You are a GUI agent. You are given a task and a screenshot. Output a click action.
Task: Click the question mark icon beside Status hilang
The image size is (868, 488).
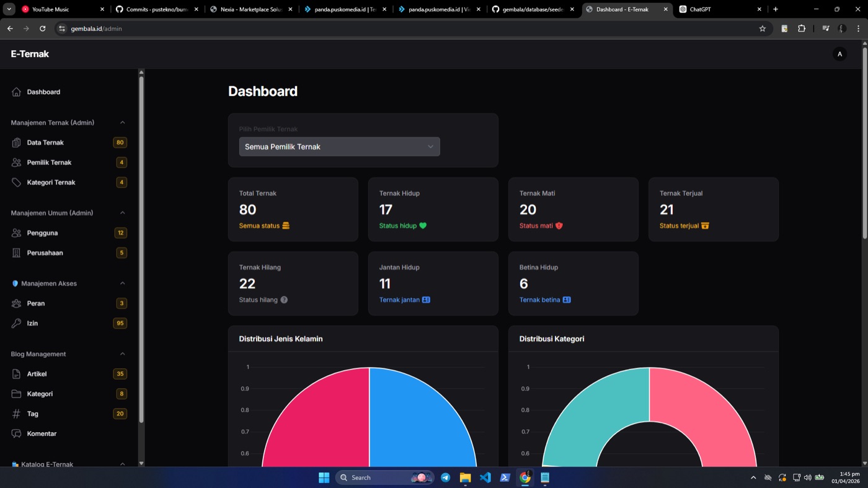coord(284,299)
